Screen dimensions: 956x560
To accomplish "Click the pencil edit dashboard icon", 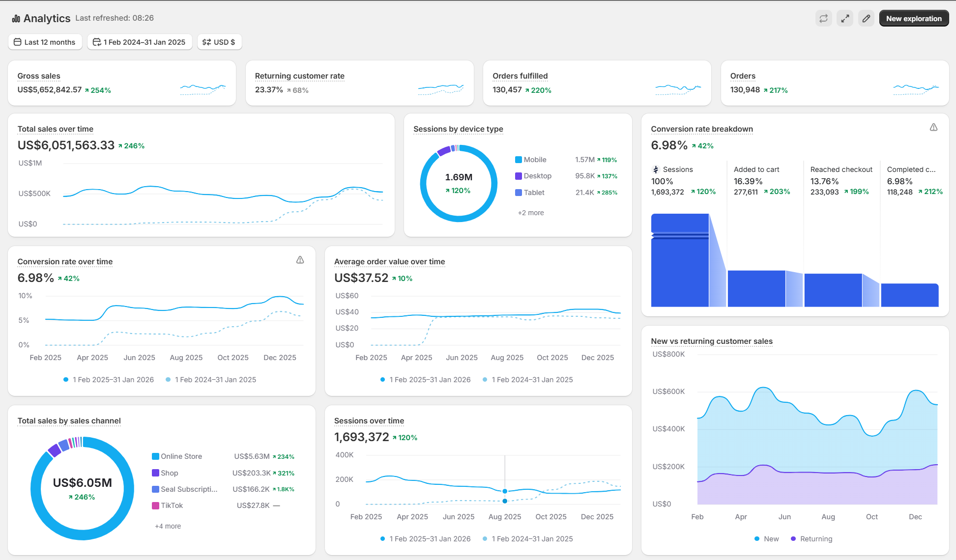I will click(x=866, y=19).
